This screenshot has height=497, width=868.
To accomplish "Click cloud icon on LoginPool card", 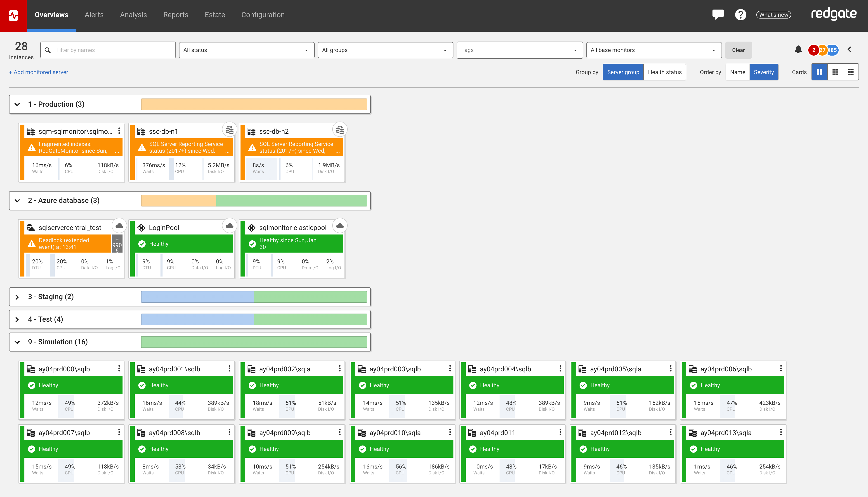I will pyautogui.click(x=230, y=226).
